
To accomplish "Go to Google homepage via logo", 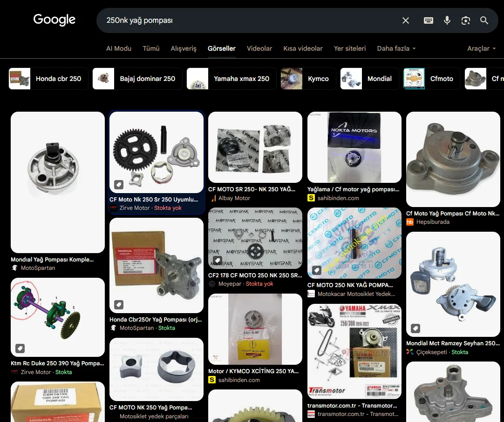I will 54,20.
